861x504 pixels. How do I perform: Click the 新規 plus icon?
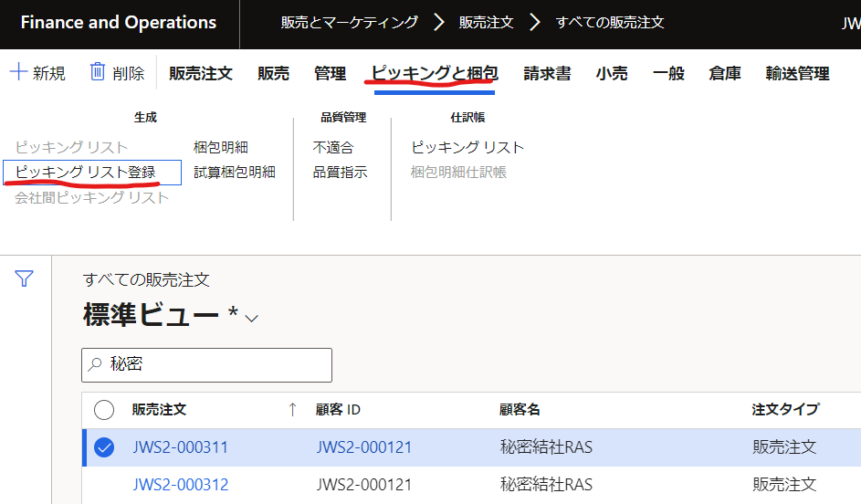(18, 72)
